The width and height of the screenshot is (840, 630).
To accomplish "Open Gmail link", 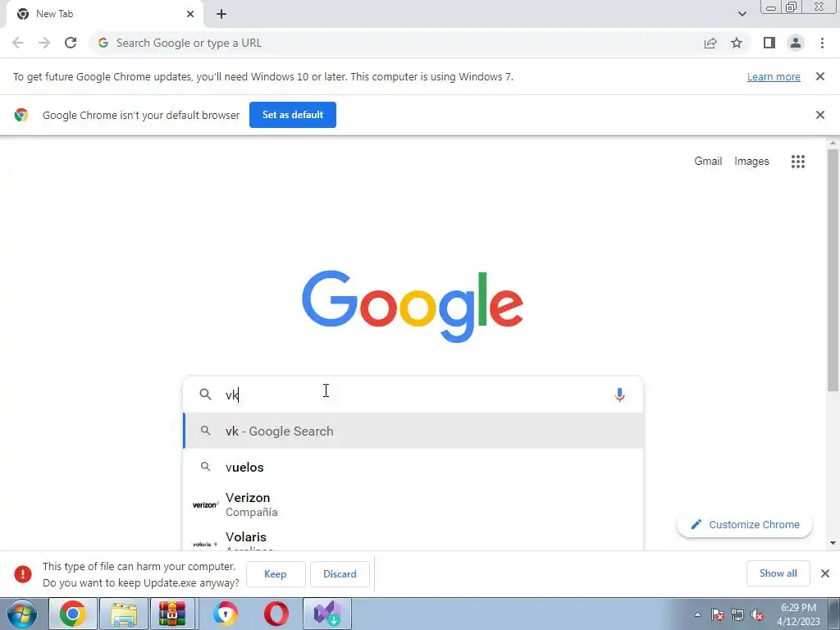I will coord(708,162).
